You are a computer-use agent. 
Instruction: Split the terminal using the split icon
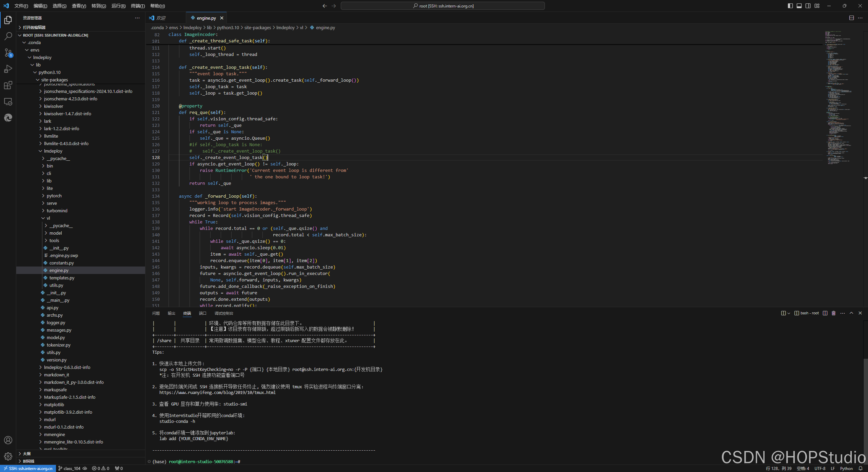(x=825, y=313)
